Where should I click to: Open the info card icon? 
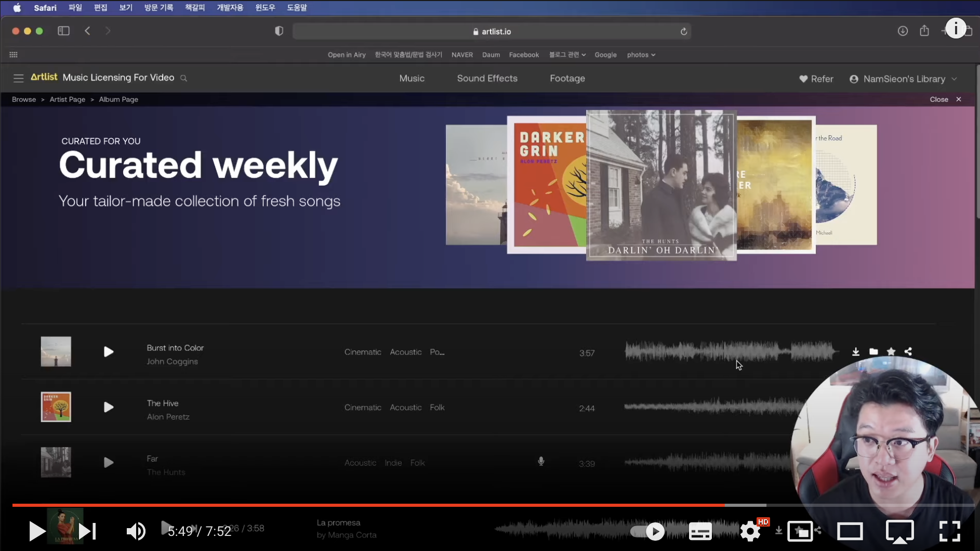tap(956, 28)
